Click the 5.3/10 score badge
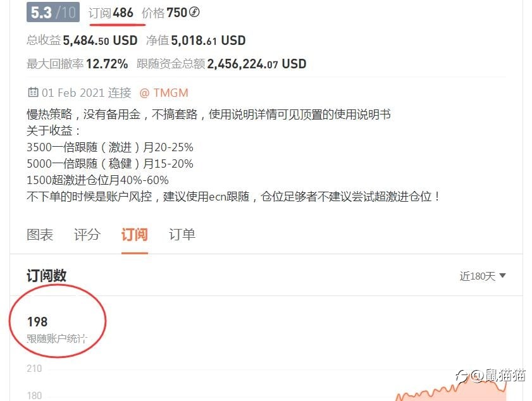Viewport: 532px width, 401px height. coord(53,12)
